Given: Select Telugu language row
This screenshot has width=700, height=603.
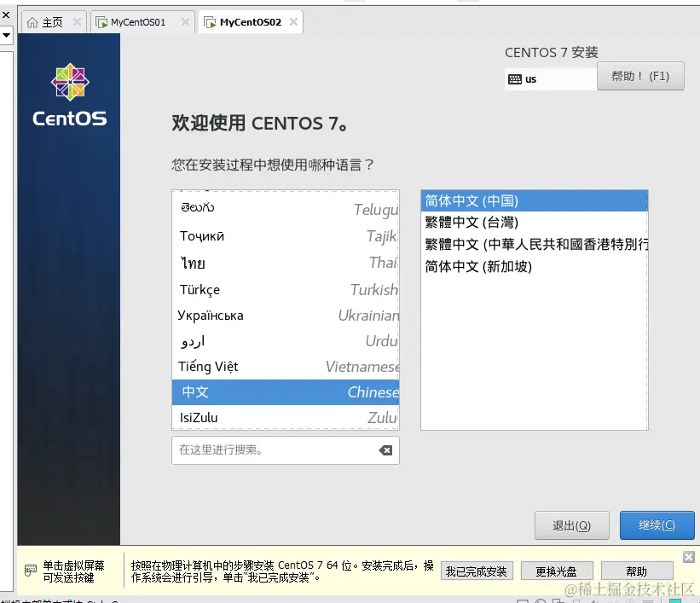Looking at the screenshot, I should [x=286, y=209].
